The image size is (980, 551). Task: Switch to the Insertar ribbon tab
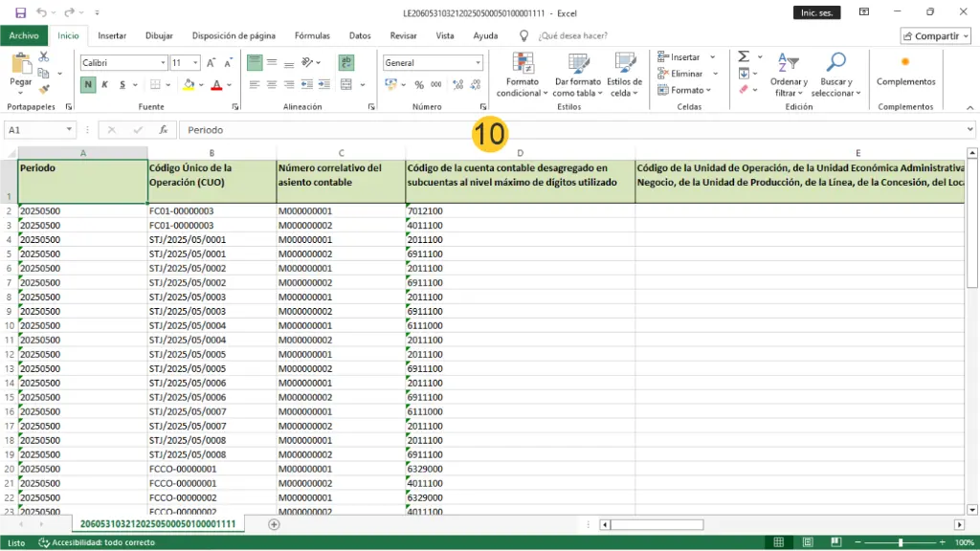click(112, 35)
